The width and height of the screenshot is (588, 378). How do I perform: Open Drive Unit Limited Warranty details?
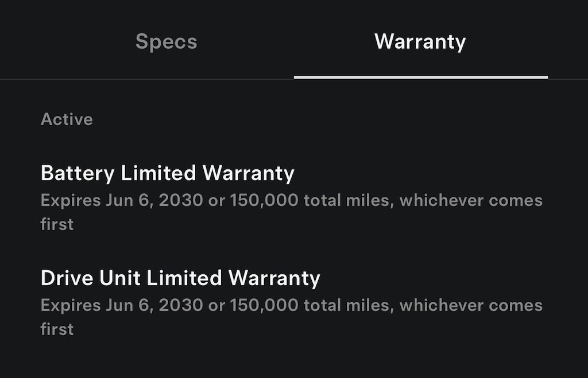[x=180, y=278]
